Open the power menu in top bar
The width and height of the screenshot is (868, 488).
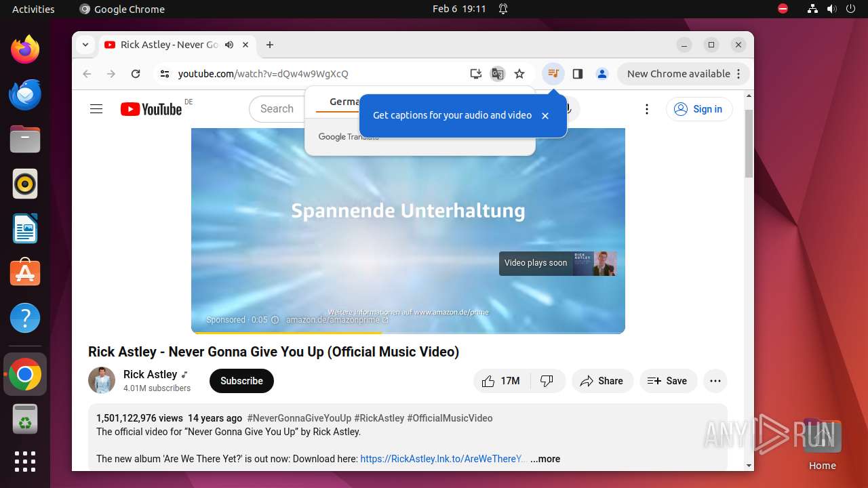coord(850,9)
